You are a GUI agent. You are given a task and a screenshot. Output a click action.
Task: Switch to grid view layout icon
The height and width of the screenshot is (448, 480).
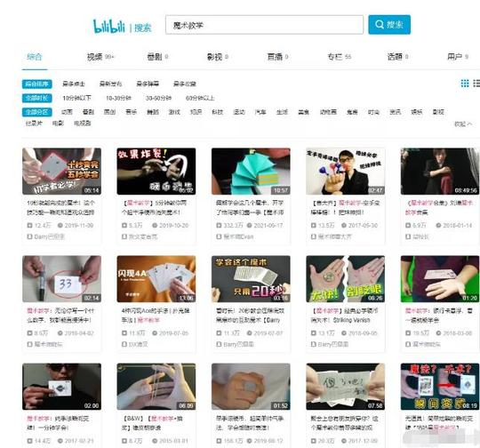point(465,84)
